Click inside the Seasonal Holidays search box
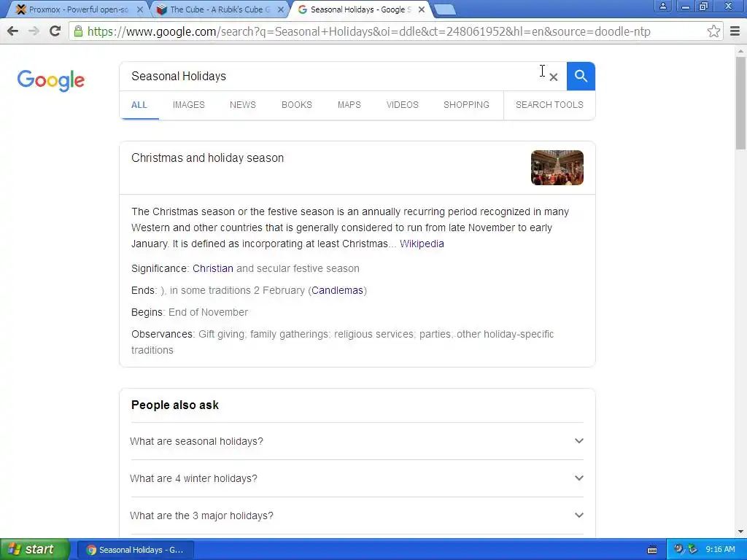The height and width of the screenshot is (560, 747). point(333,76)
